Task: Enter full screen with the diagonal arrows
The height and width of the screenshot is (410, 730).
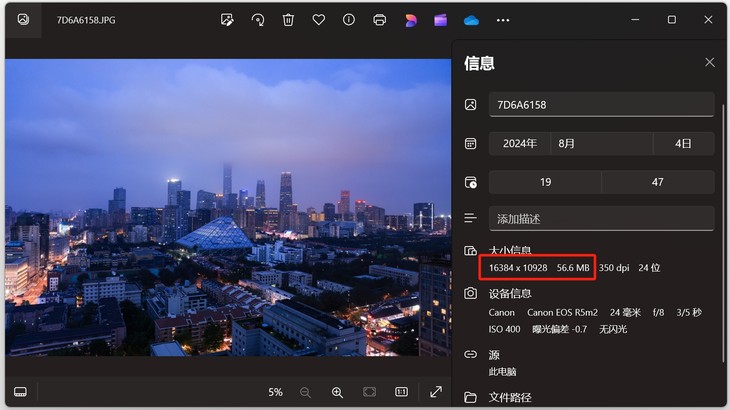Action: (436, 392)
